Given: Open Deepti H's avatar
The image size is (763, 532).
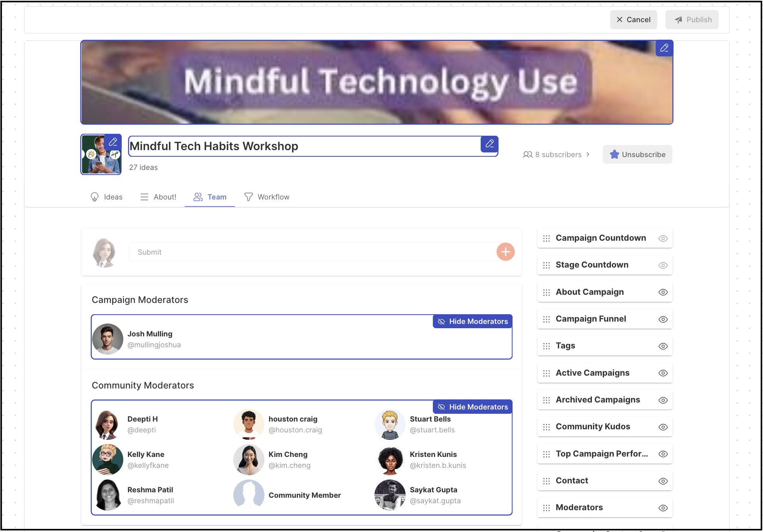Looking at the screenshot, I should click(x=108, y=424).
